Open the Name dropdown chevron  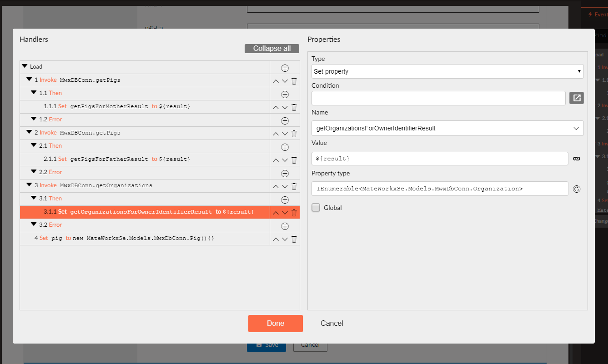[576, 128]
